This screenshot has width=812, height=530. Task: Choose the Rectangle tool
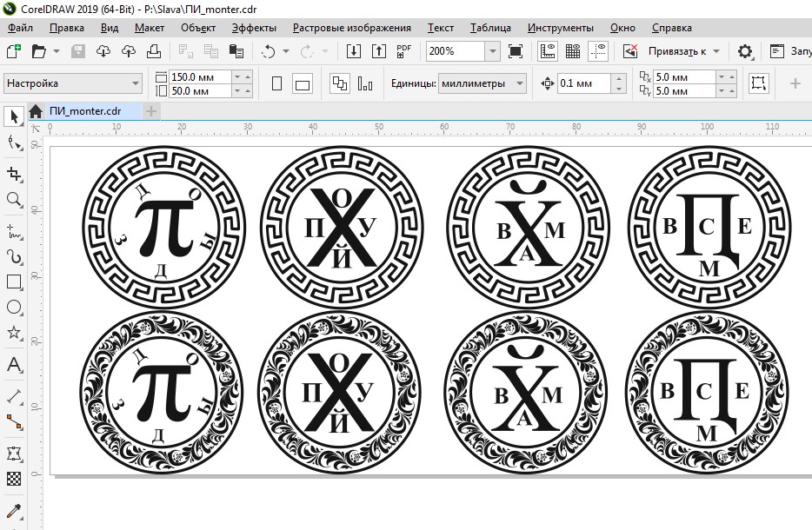pyautogui.click(x=14, y=282)
